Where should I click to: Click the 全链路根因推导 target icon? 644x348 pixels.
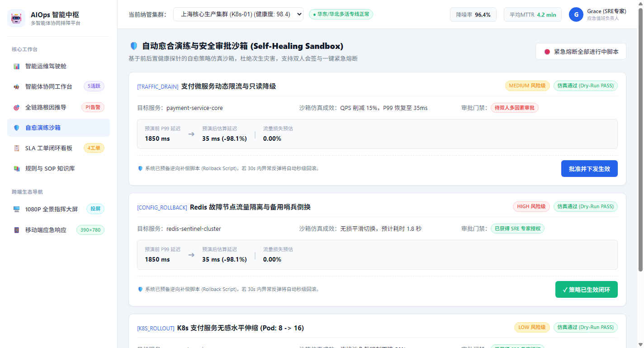[x=17, y=107]
